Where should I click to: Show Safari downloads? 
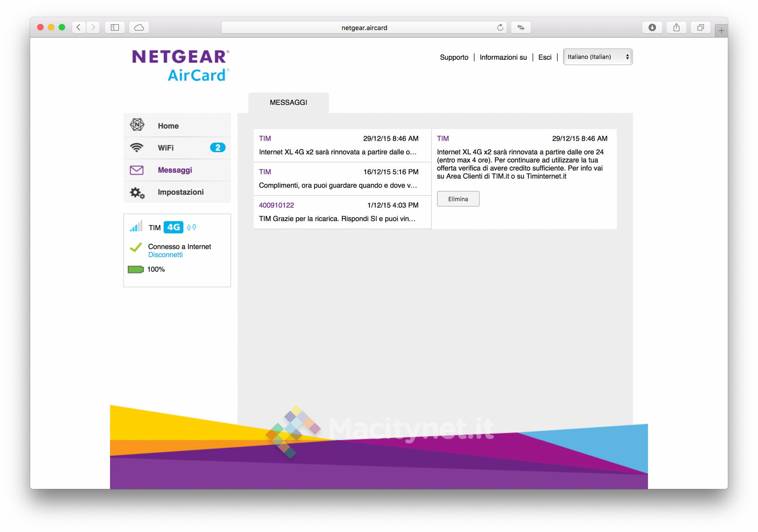point(652,27)
